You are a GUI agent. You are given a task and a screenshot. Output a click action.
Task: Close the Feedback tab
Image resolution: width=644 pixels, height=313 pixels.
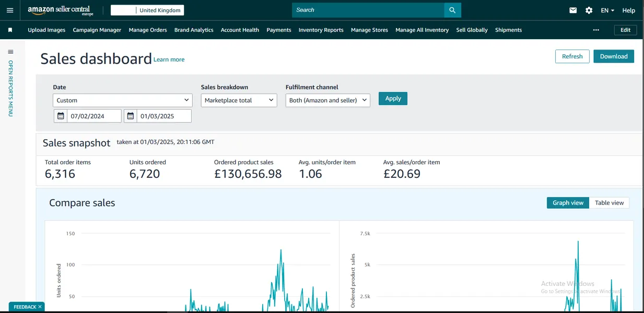coord(40,307)
